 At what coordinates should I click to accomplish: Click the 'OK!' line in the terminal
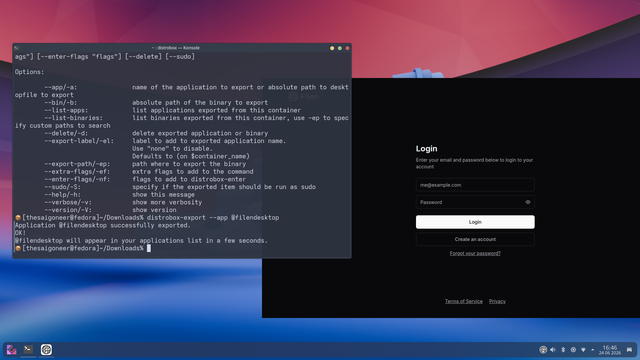click(20, 233)
